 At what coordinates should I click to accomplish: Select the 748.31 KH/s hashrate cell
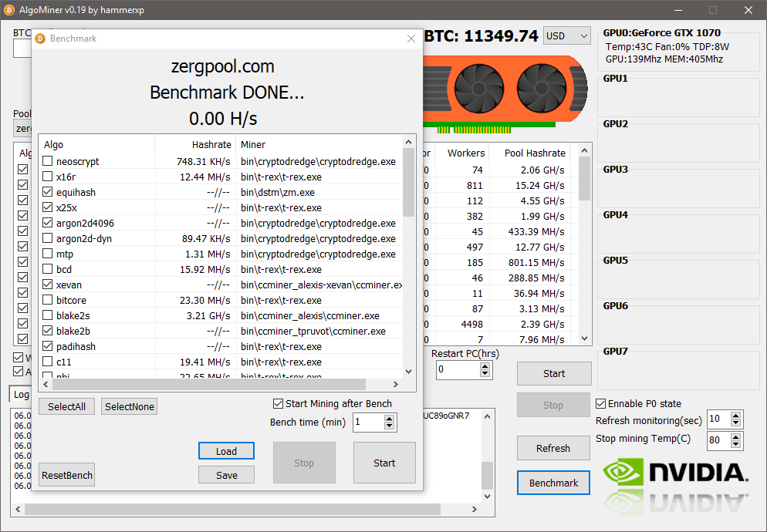(204, 161)
